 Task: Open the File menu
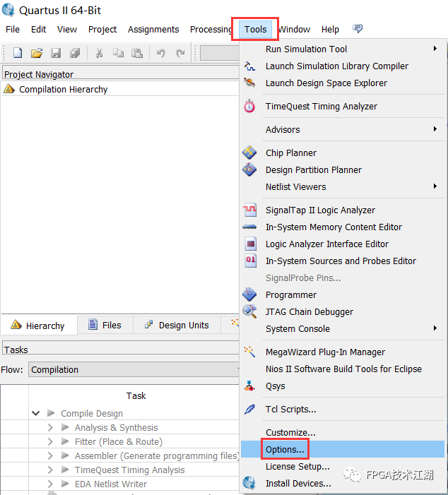[x=13, y=30]
